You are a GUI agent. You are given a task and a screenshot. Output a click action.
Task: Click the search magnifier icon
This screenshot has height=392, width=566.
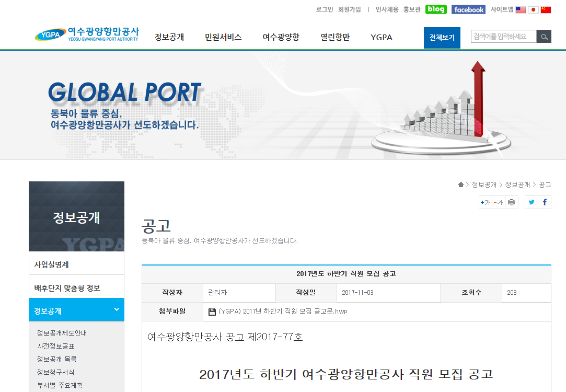[x=544, y=37]
